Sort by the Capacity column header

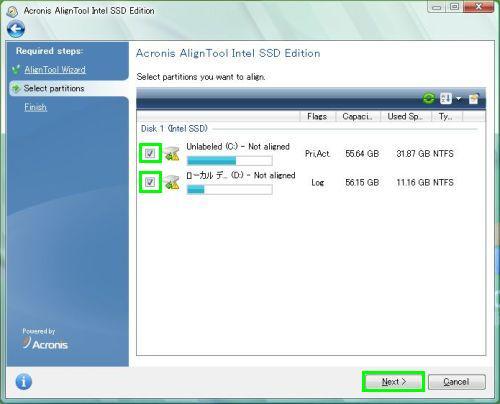(x=357, y=116)
